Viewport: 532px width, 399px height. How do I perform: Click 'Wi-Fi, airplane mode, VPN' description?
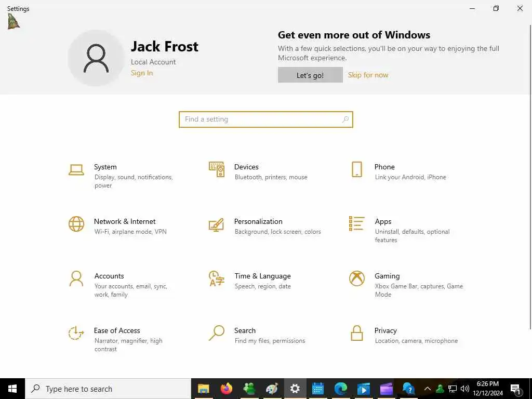pos(130,232)
